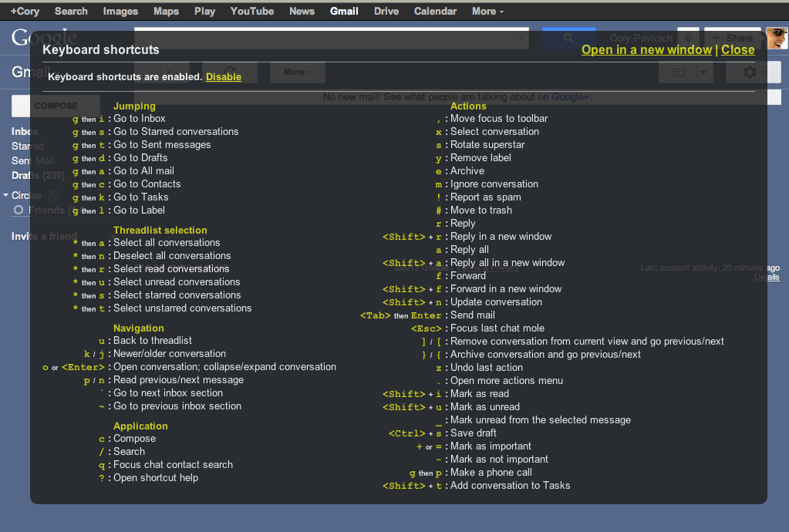Open the Inbox folder in sidebar
The image size is (789, 532).
tap(25, 131)
